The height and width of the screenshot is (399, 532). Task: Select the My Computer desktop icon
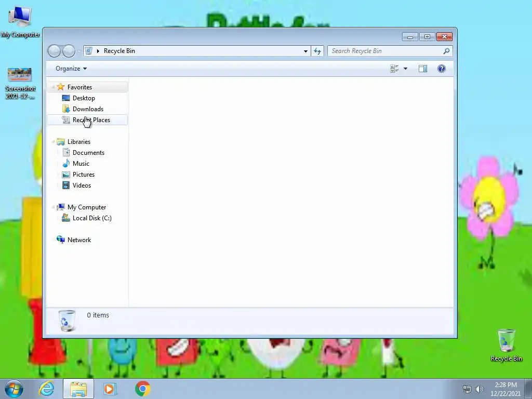pyautogui.click(x=20, y=22)
